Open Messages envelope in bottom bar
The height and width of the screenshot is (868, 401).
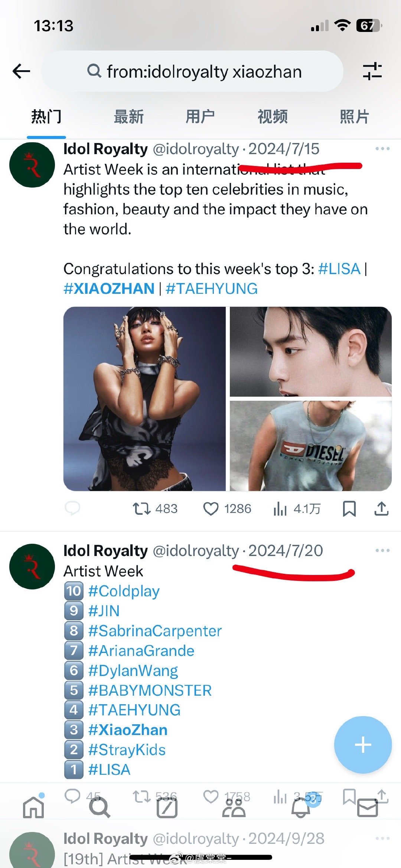[x=368, y=807]
